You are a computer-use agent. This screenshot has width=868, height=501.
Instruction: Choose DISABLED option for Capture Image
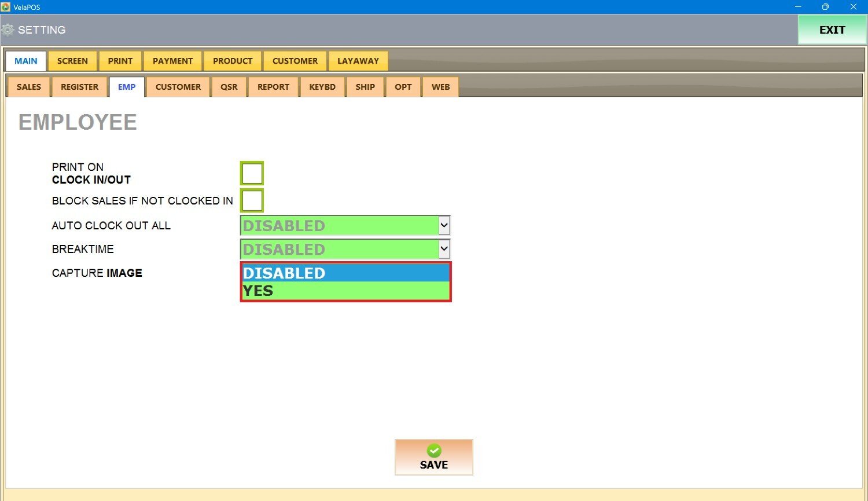click(345, 273)
